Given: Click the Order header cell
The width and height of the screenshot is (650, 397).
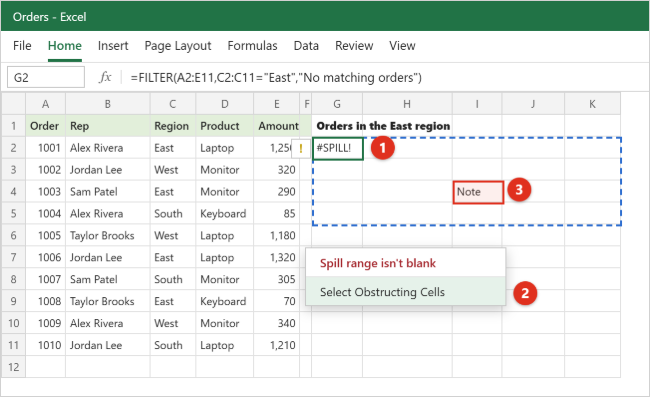Looking at the screenshot, I should coord(46,126).
